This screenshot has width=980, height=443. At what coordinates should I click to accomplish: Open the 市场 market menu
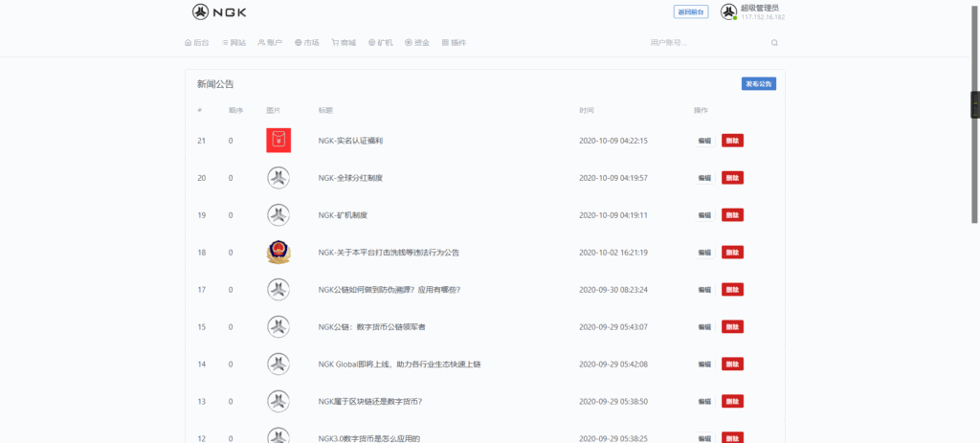pos(307,43)
